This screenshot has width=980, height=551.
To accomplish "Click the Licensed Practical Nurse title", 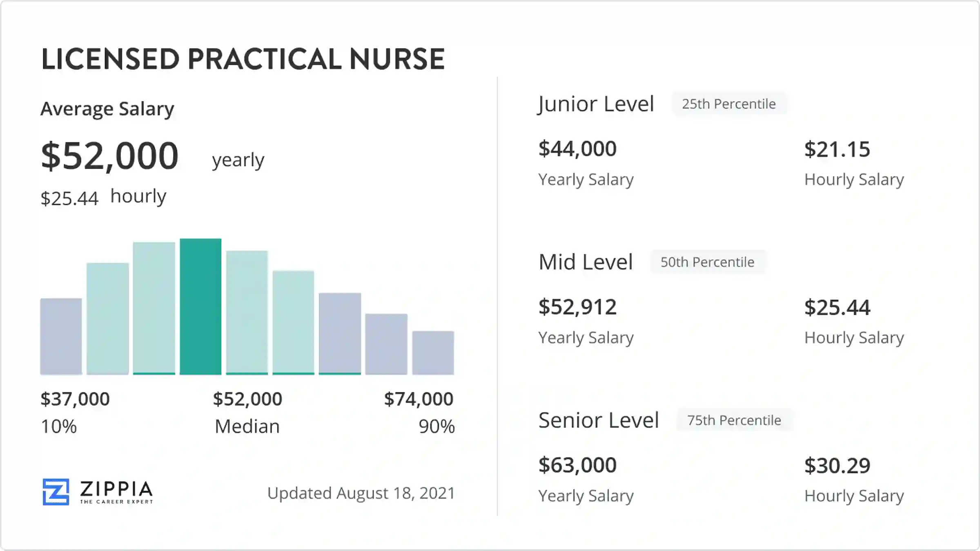I will pyautogui.click(x=243, y=59).
